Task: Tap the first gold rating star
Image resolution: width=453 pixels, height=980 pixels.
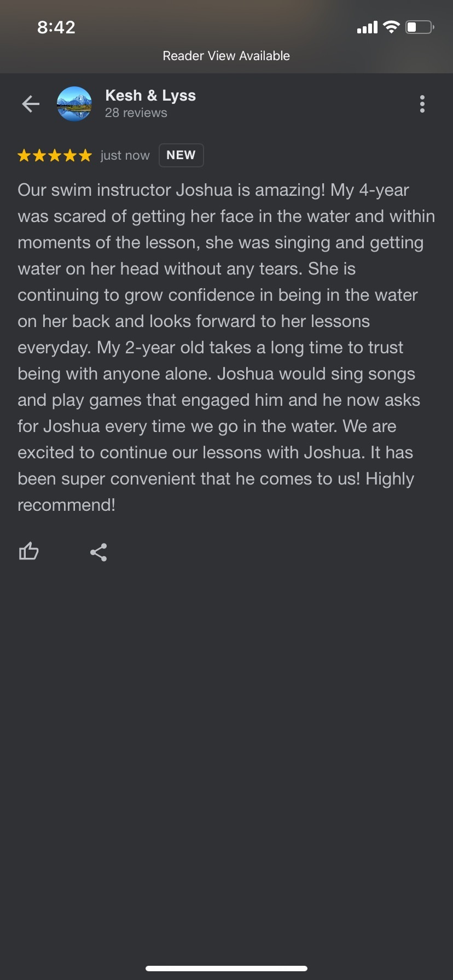Action: tap(24, 156)
